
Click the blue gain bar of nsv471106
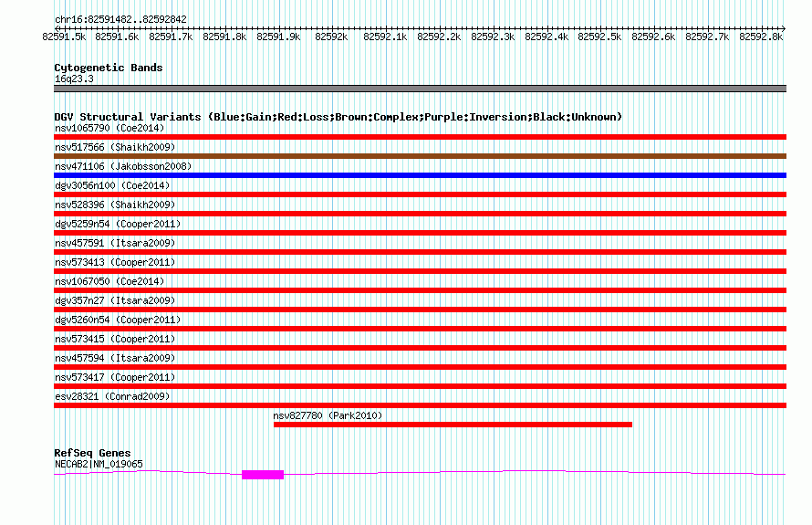[x=420, y=175]
